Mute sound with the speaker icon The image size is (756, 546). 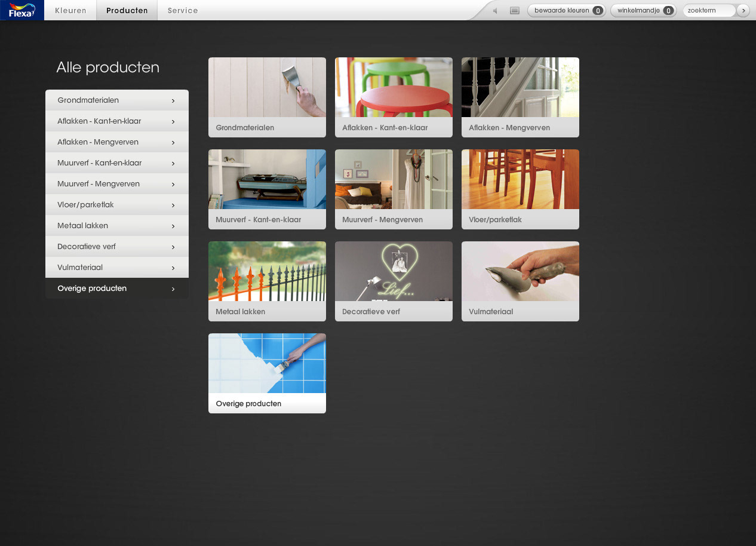tap(494, 11)
